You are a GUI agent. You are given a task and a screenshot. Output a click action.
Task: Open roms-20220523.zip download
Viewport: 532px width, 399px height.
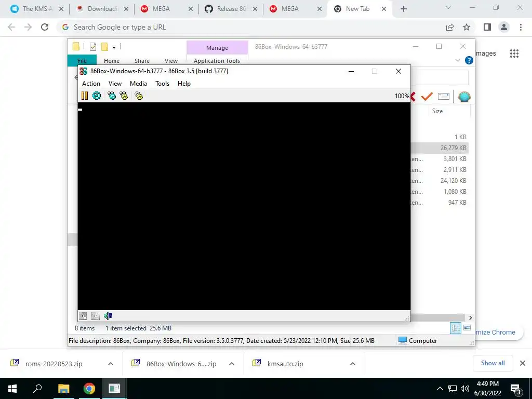point(54,364)
